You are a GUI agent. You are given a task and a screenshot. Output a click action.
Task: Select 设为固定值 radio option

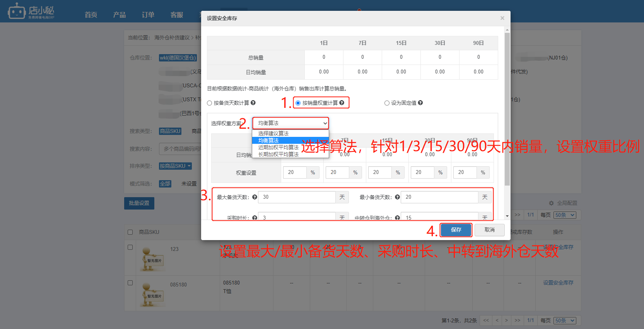point(387,103)
